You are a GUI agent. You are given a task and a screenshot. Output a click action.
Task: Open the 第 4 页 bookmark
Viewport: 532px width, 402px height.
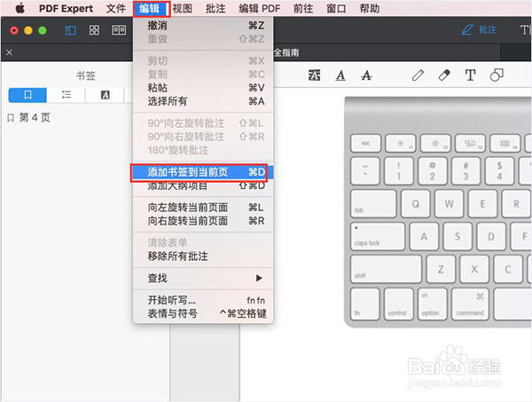[x=29, y=118]
